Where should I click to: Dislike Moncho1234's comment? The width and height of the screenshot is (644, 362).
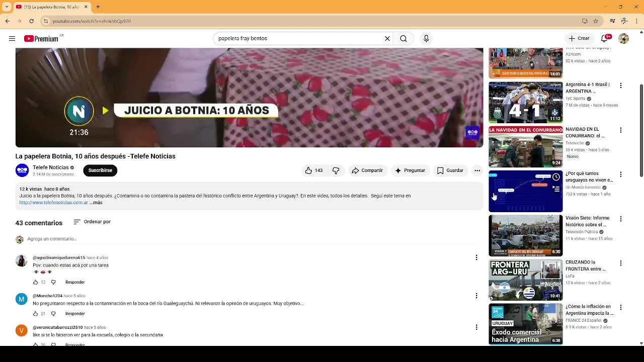53,314
